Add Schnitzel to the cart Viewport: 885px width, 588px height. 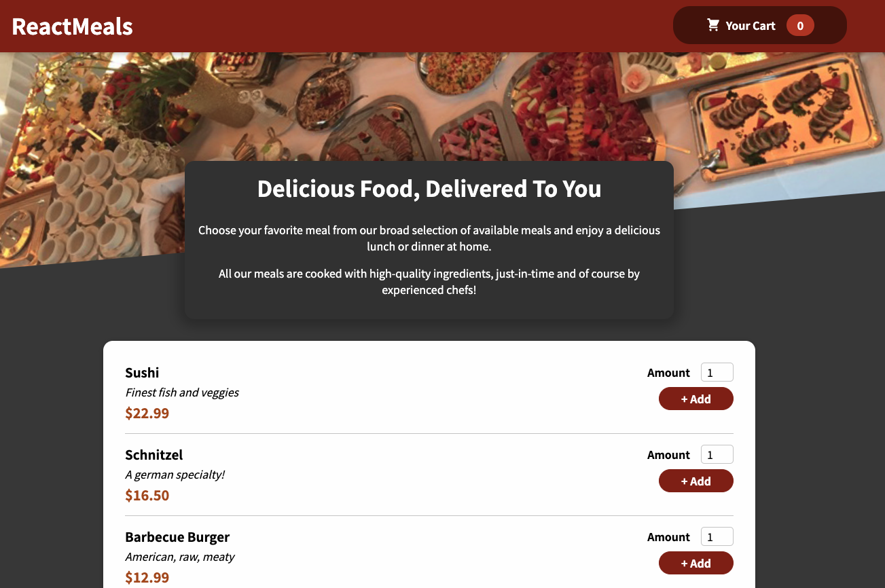(696, 481)
